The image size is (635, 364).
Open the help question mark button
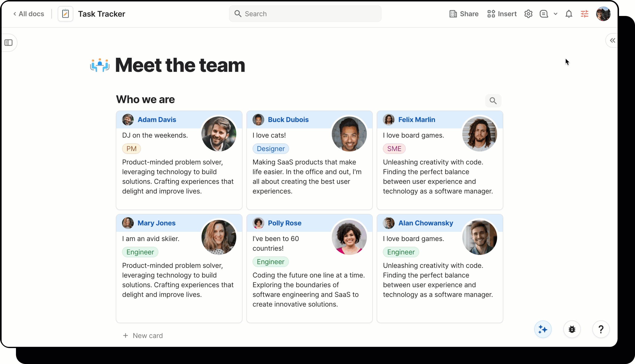(x=601, y=329)
